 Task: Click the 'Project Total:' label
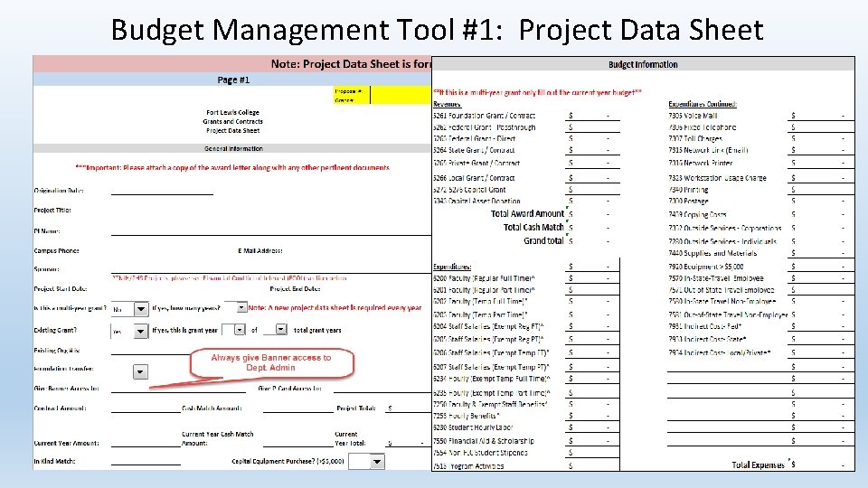pos(356,408)
